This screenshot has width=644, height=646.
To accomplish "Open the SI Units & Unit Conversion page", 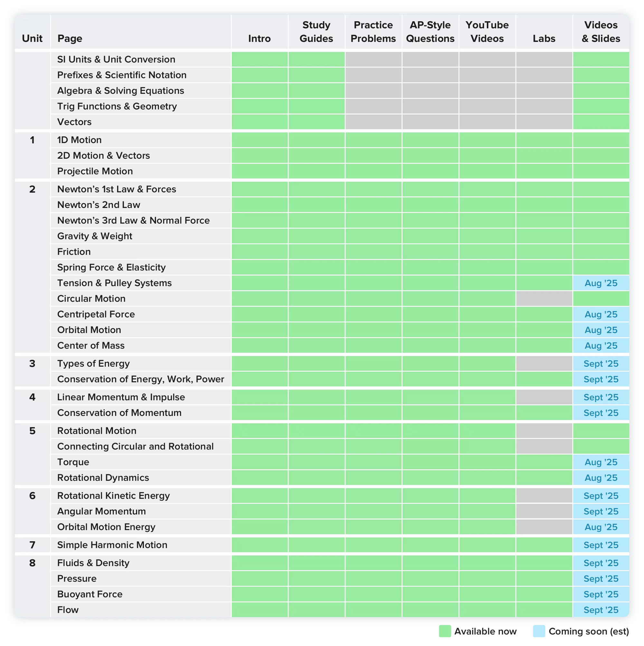I will 116,60.
